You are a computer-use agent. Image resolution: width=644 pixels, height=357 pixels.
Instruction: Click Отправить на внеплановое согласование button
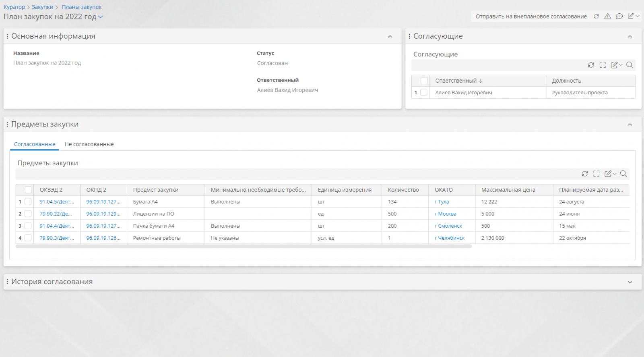click(531, 17)
